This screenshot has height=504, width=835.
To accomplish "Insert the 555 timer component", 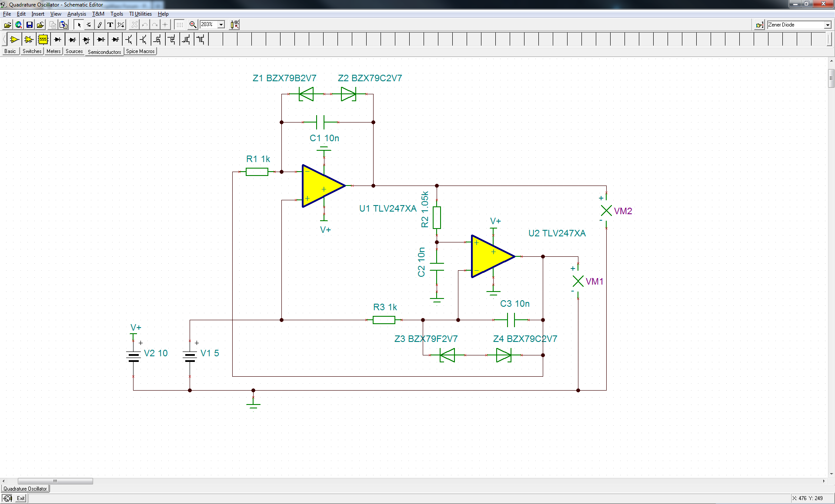I will [43, 40].
